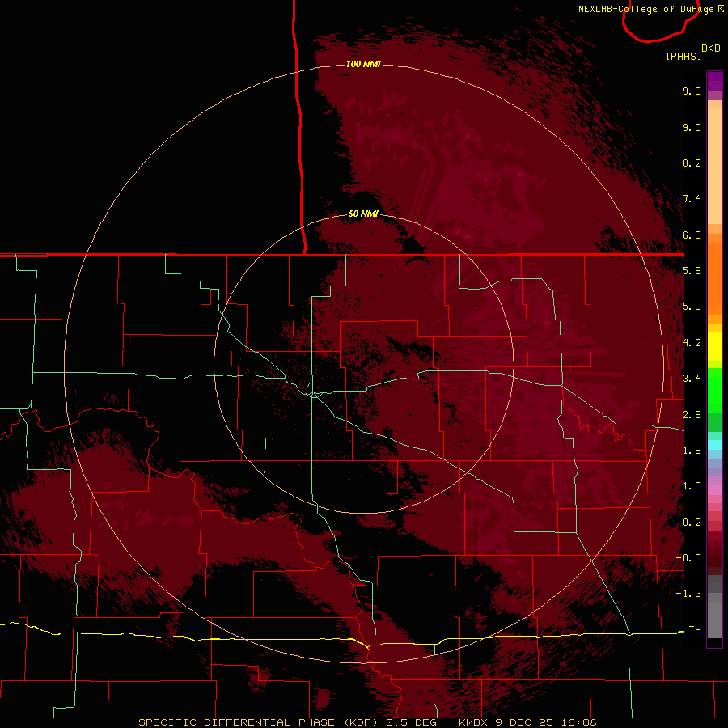This screenshot has height=728, width=728.
Task: Click the 50 NMI range ring label
Action: (x=363, y=214)
